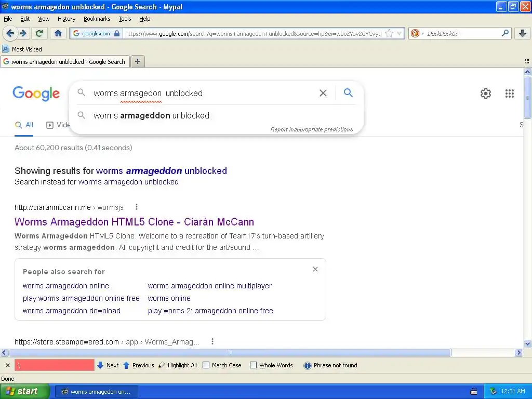
Task: Focus the red find text field
Action: (x=54, y=365)
